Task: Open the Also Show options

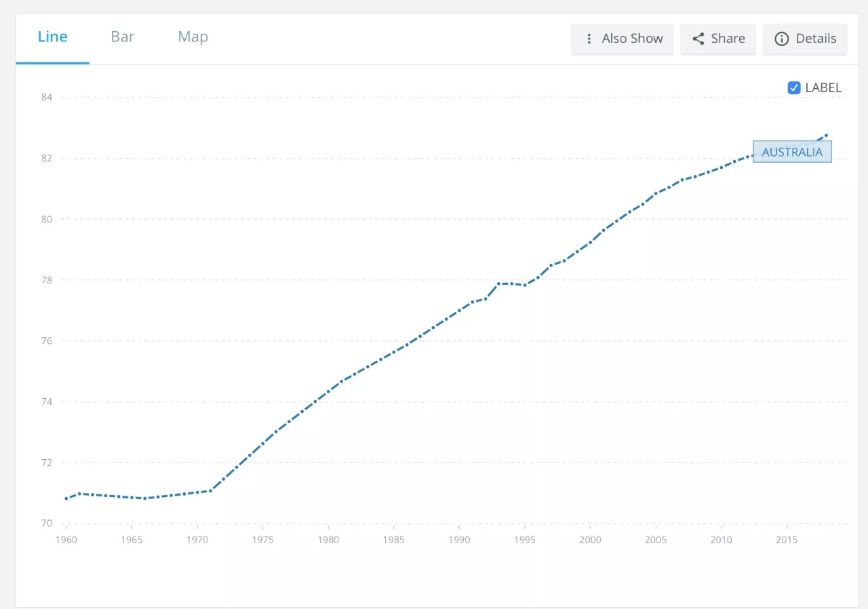Action: click(623, 39)
